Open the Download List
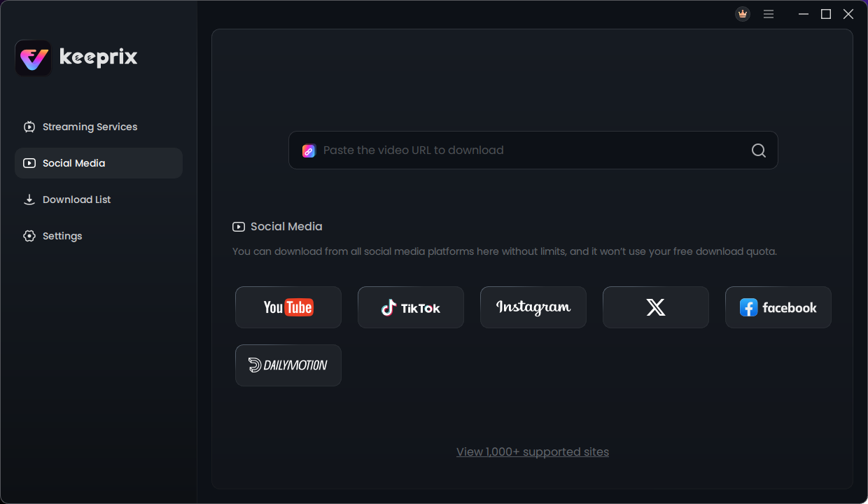The height and width of the screenshot is (504, 868). pyautogui.click(x=99, y=199)
